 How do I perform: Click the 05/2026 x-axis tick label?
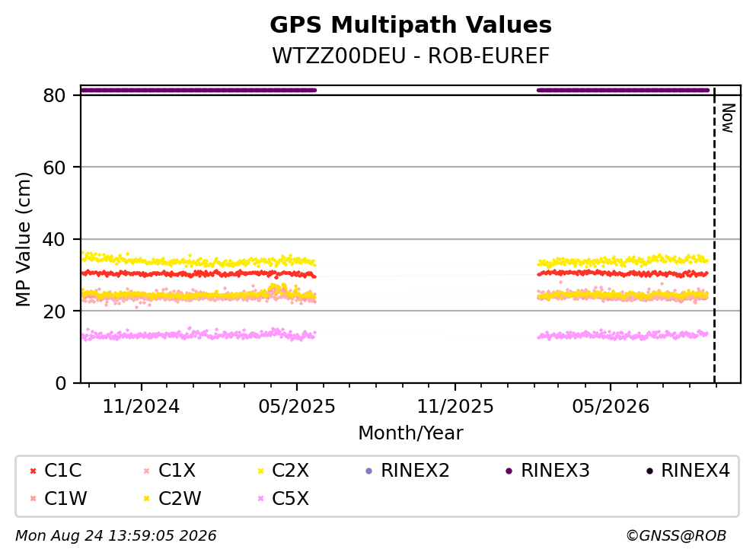pyautogui.click(x=611, y=407)
